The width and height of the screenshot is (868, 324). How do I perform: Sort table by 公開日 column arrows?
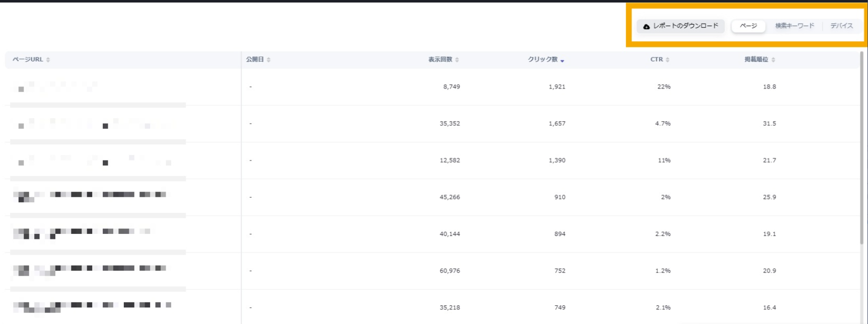pos(269,60)
